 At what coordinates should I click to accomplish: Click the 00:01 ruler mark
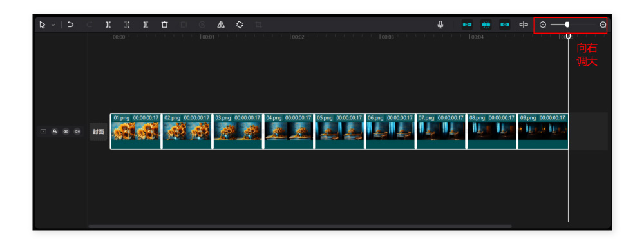pyautogui.click(x=208, y=37)
